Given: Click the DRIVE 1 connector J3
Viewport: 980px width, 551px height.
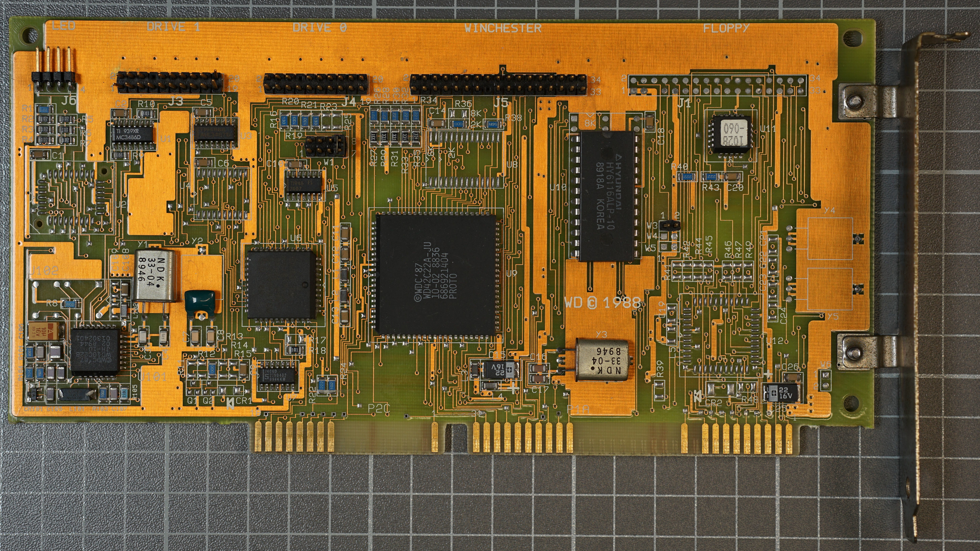Looking at the screenshot, I should coord(169,83).
